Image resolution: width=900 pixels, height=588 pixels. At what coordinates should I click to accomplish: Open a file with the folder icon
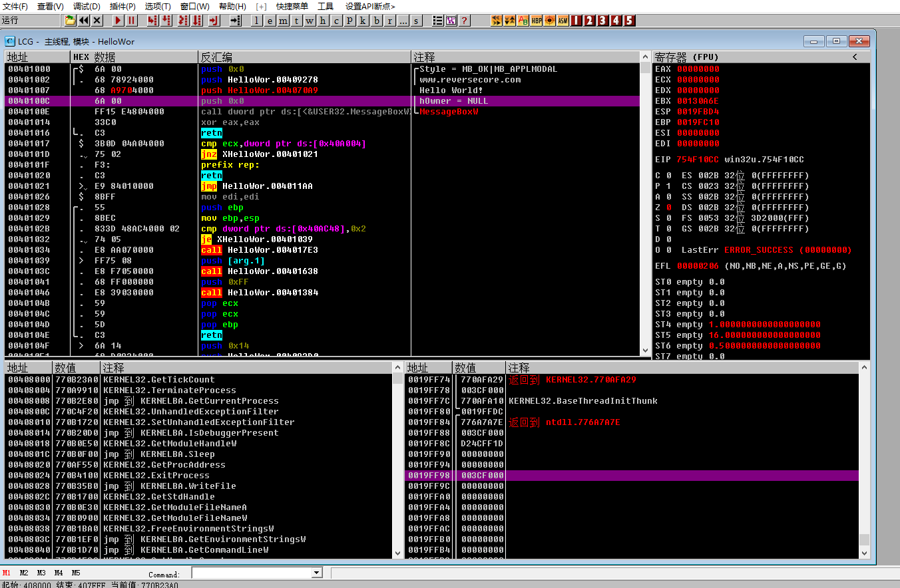click(70, 21)
